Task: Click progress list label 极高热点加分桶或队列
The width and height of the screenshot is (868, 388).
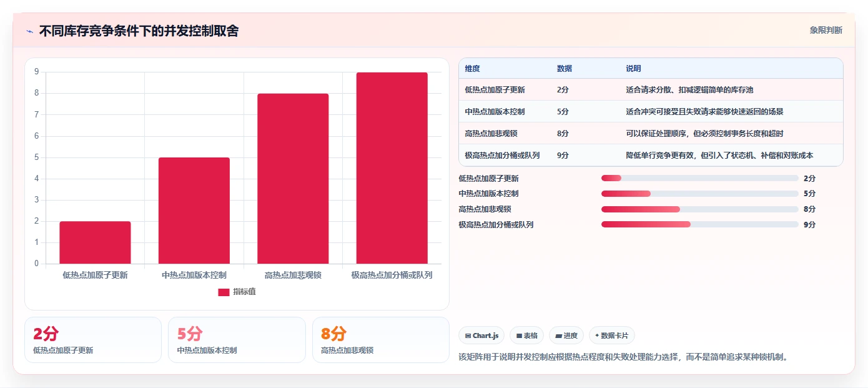Action: point(496,225)
